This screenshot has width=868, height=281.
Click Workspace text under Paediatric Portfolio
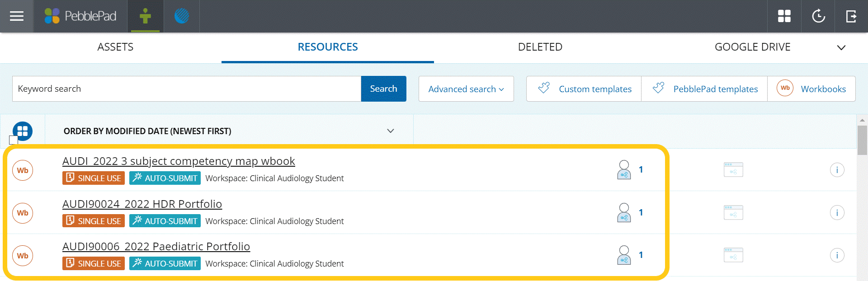[x=274, y=264]
